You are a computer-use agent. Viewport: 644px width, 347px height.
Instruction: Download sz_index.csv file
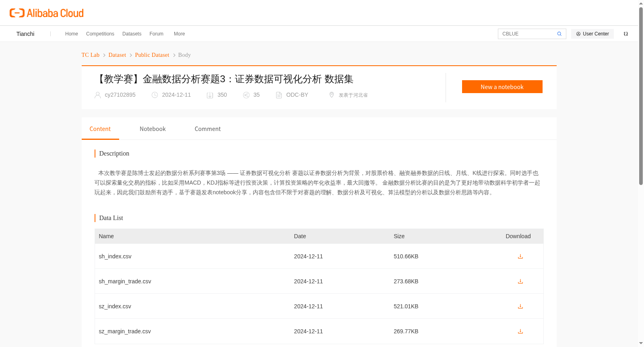(x=520, y=306)
